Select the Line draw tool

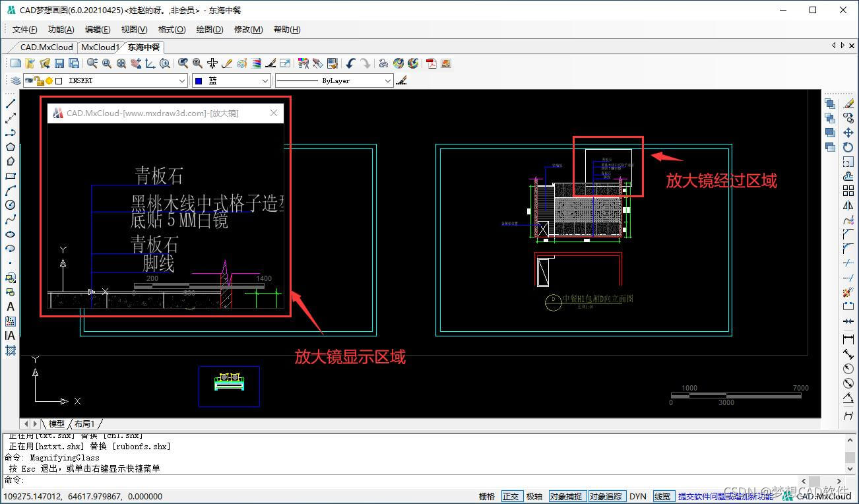click(11, 104)
